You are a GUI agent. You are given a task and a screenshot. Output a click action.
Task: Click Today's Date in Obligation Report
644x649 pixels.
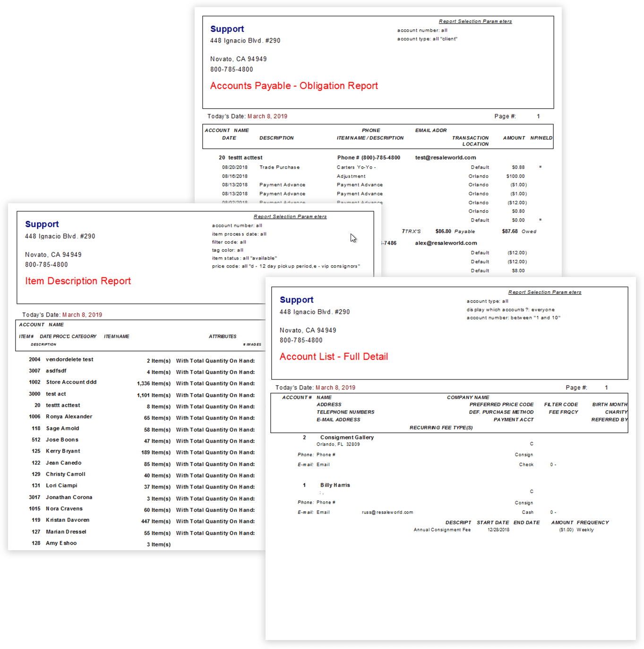248,116
